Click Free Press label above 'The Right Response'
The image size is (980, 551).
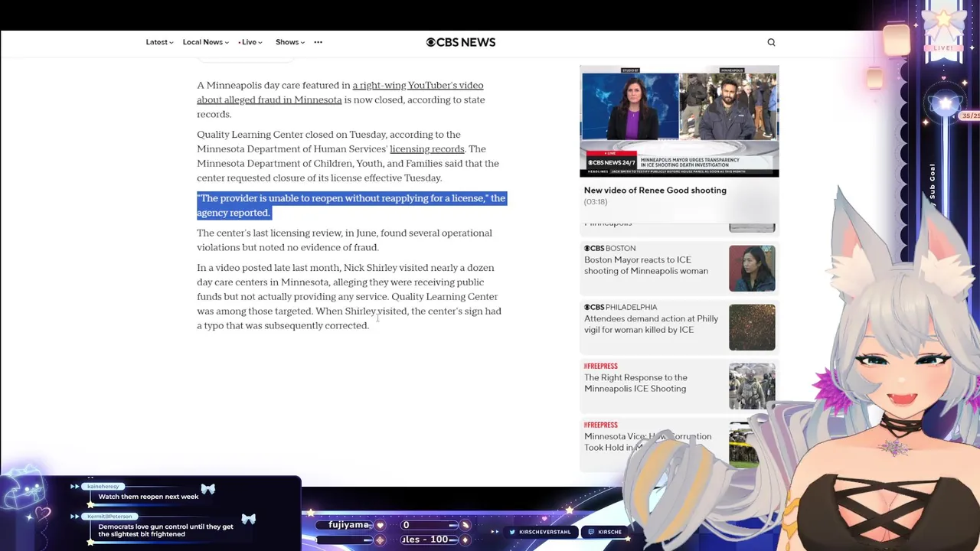tap(600, 366)
